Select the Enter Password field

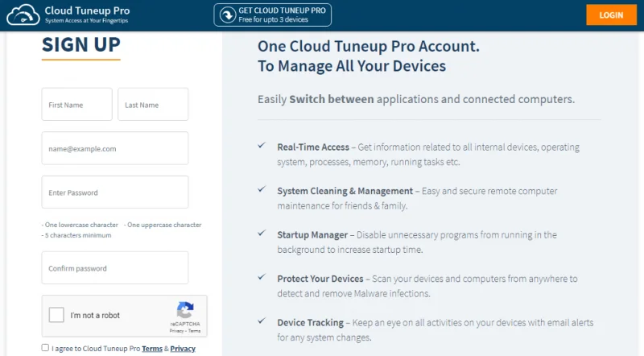115,192
